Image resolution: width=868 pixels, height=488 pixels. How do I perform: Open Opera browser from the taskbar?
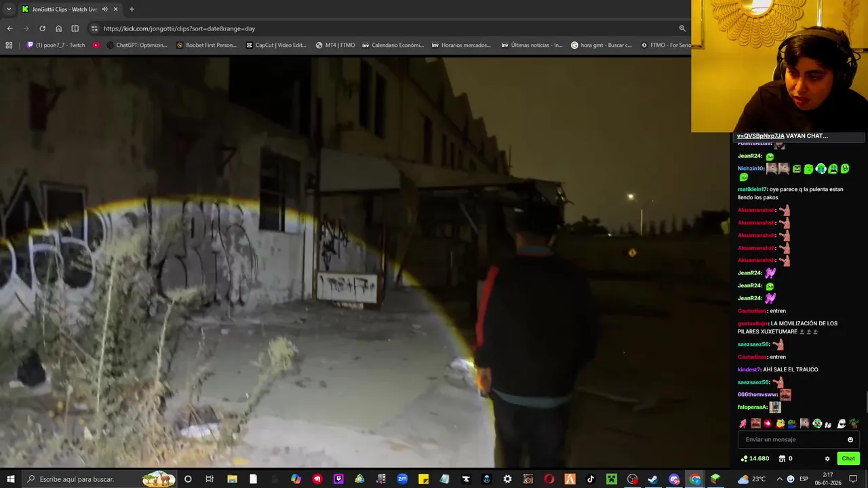pyautogui.click(x=549, y=479)
